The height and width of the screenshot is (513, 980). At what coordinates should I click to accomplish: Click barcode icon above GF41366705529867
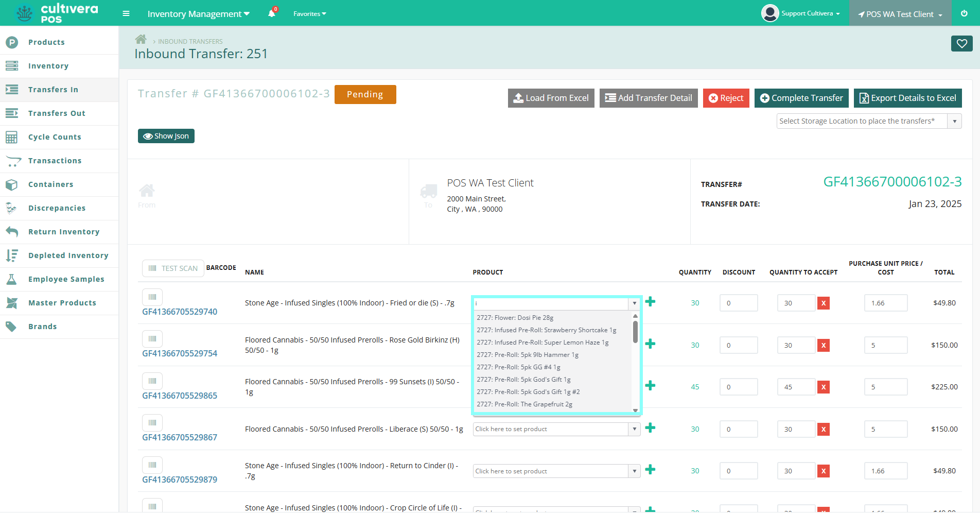pos(152,423)
